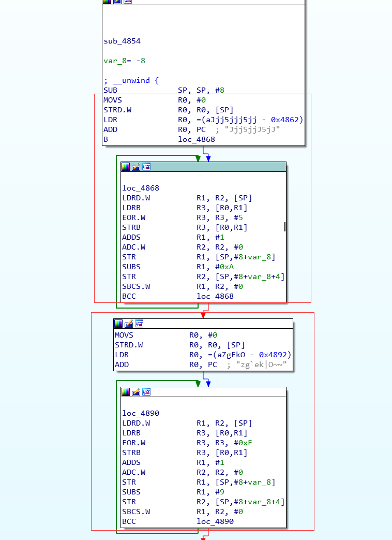Click STRD.W R0, R0, [SP] in the sub_4854 block

(169, 110)
